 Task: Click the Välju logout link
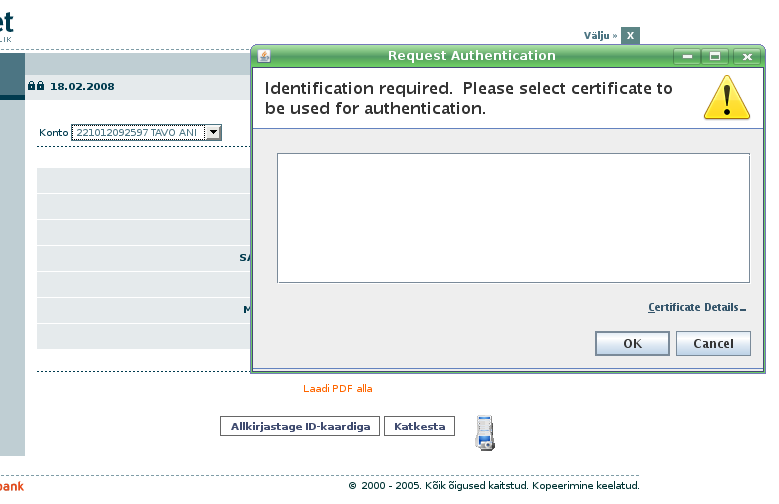tap(600, 35)
